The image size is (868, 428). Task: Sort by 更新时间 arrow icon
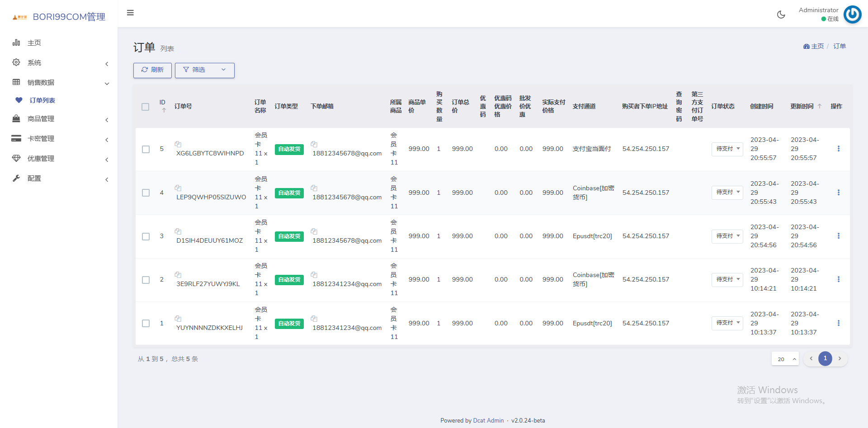coord(819,106)
